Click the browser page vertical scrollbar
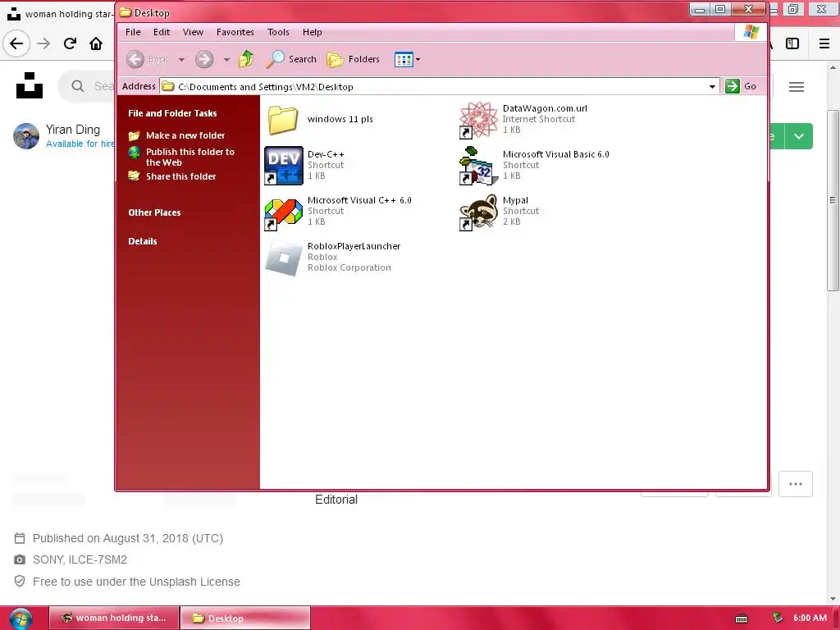This screenshot has height=630, width=840. 833,200
